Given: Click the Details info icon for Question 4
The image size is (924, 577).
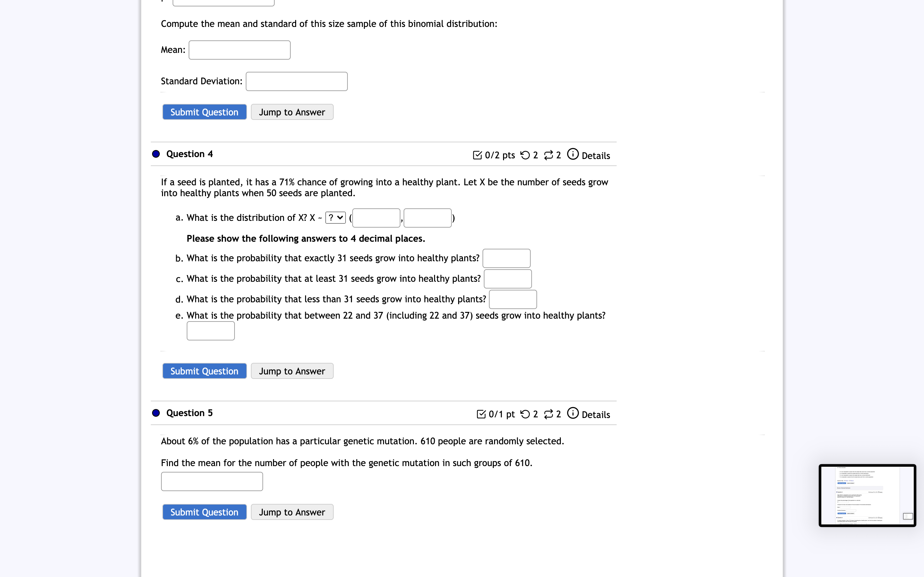Looking at the screenshot, I should (x=573, y=154).
